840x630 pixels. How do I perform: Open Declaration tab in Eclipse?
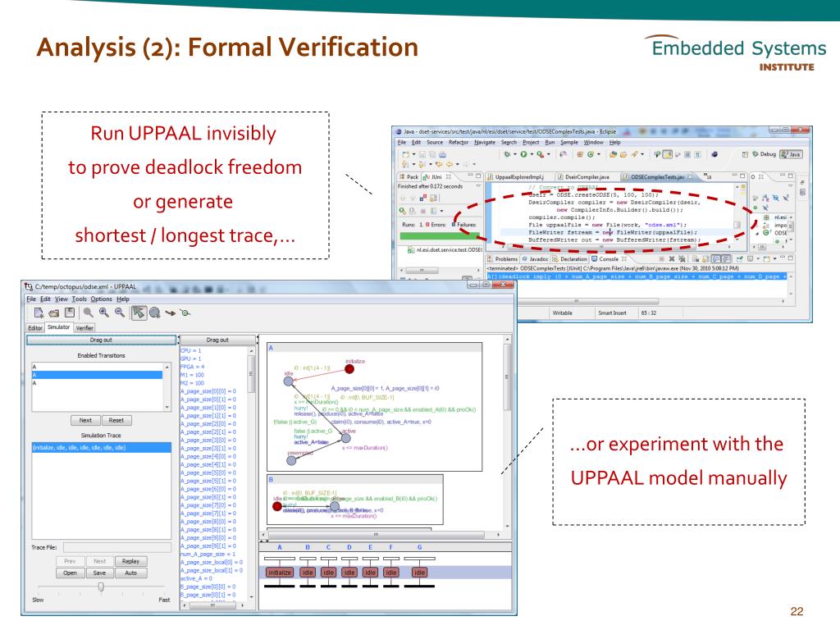point(570,258)
